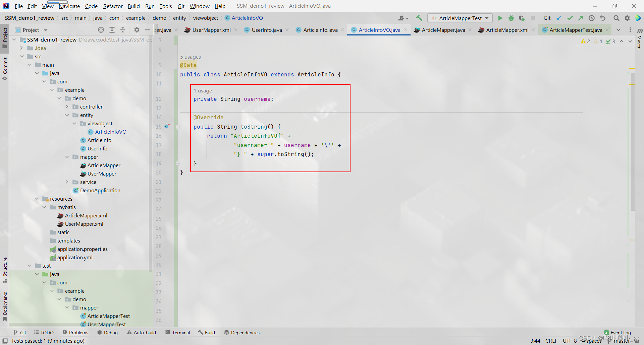Expand the service package

[67, 182]
